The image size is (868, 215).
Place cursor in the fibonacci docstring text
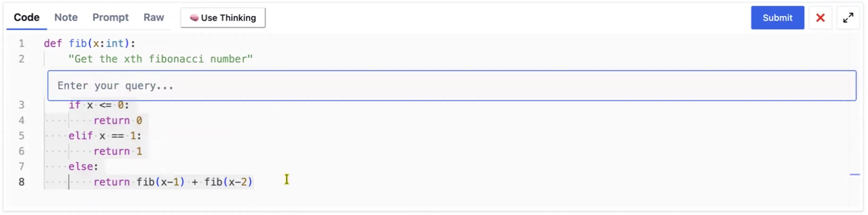(x=161, y=59)
